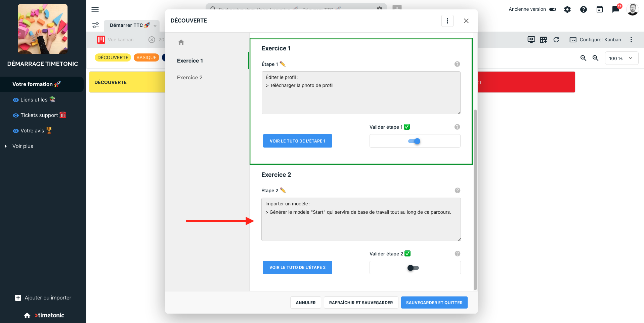Go to the dialog home icon
Screen dimensions: 644x323
coord(181,42)
